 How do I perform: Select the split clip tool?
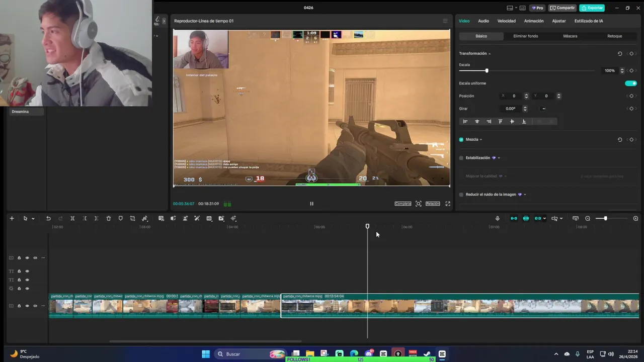pyautogui.click(x=72, y=218)
